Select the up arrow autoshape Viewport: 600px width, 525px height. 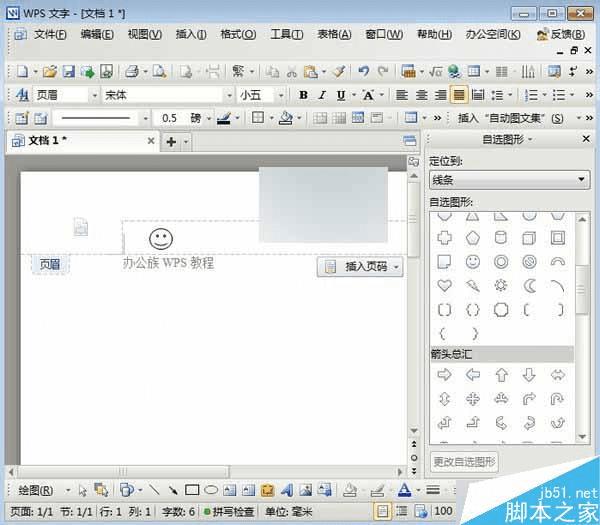tap(501, 375)
